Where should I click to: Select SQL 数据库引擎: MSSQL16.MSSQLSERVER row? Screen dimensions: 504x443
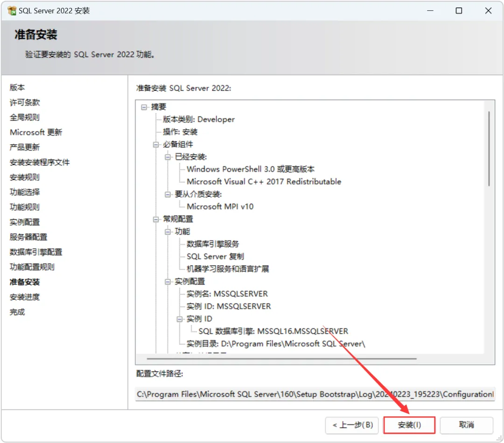coord(273,331)
